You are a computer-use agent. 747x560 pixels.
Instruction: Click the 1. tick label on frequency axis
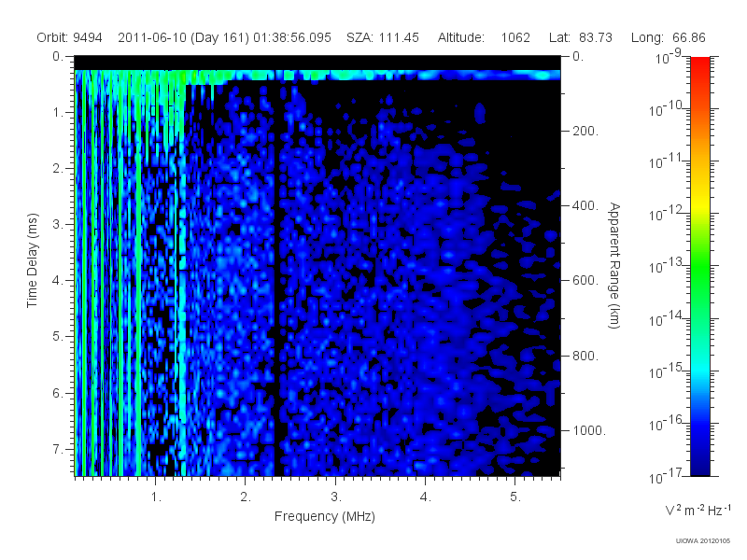[x=156, y=497]
